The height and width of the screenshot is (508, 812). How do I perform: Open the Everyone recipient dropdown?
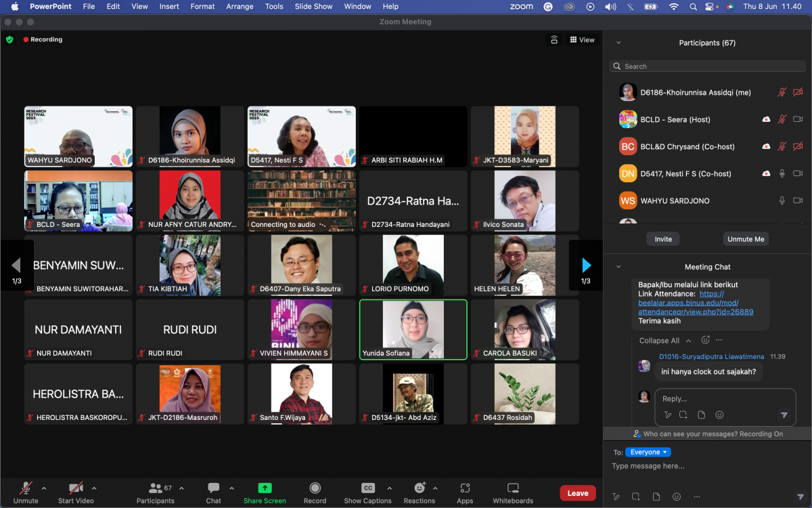pyautogui.click(x=648, y=452)
